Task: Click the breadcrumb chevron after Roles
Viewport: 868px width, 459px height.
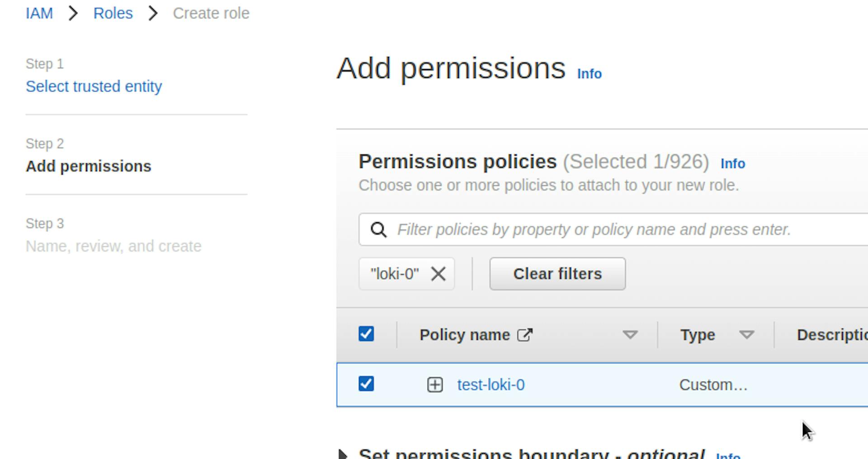Action: click(x=153, y=14)
